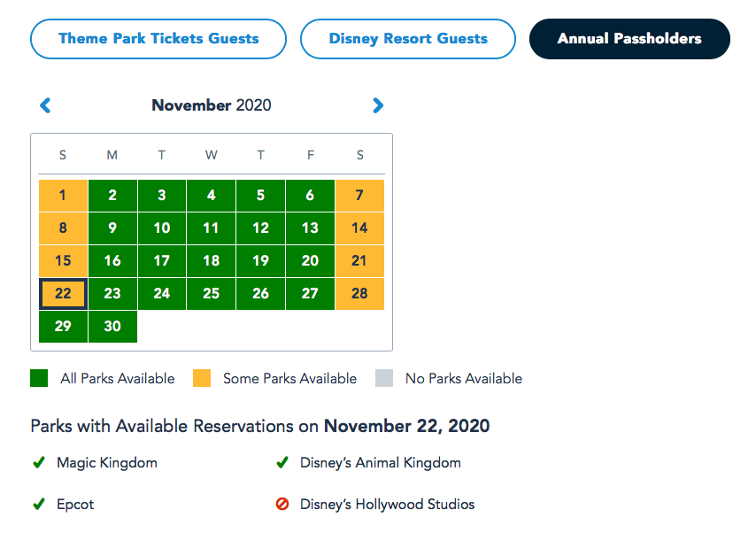The width and height of the screenshot is (756, 533).
Task: Choose November 22 highlighted date
Action: click(63, 294)
